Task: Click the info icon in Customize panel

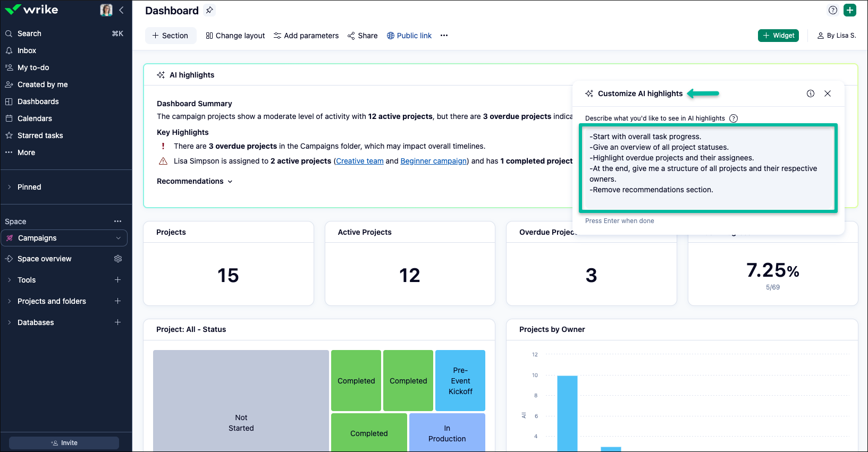Action: click(x=811, y=93)
